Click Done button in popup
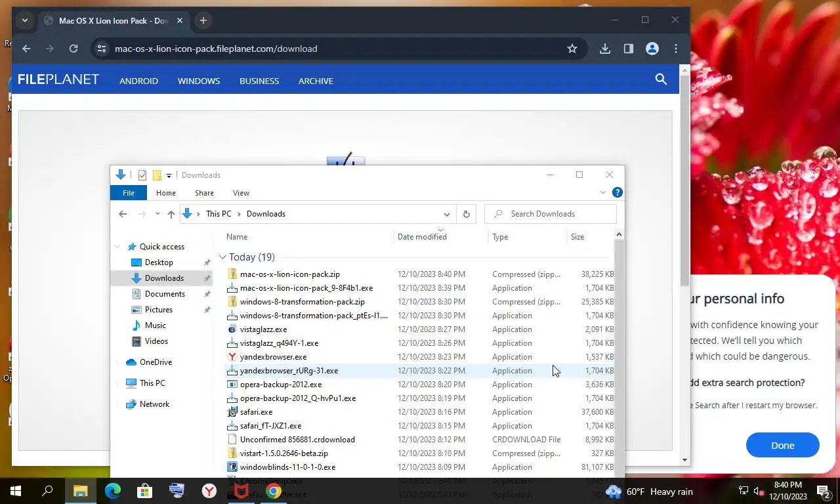The height and width of the screenshot is (504, 840). point(782,445)
